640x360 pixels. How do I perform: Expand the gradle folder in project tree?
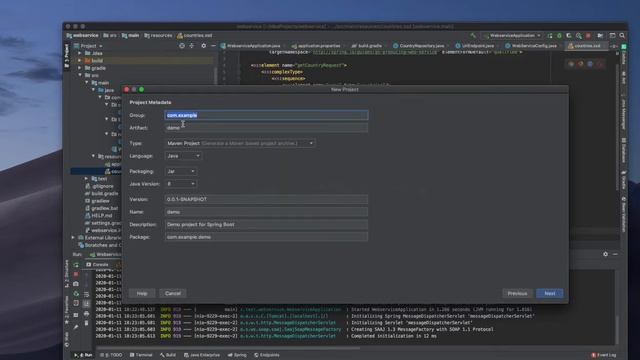80,68
